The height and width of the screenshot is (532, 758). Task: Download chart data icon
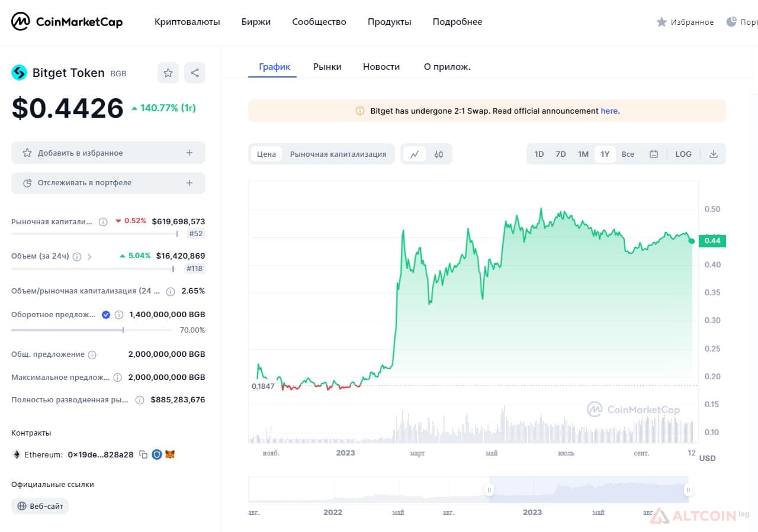[714, 154]
